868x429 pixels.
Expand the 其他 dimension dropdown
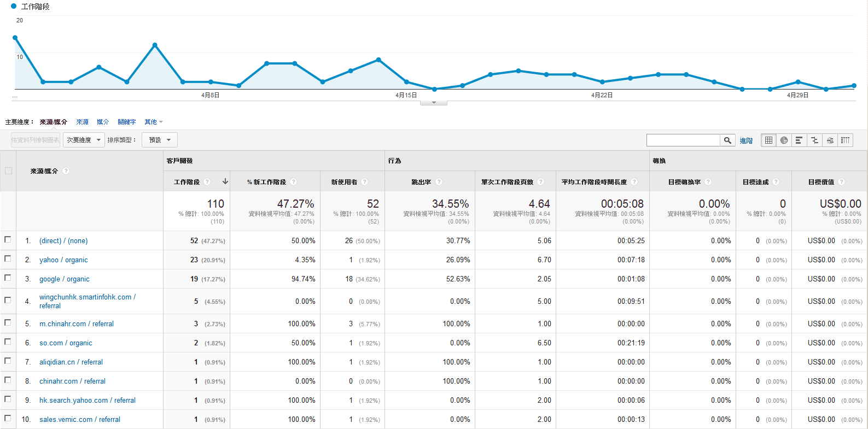click(154, 122)
